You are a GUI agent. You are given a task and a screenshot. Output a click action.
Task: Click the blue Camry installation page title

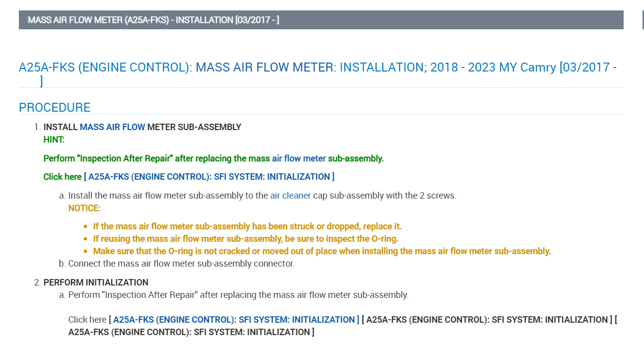[318, 68]
